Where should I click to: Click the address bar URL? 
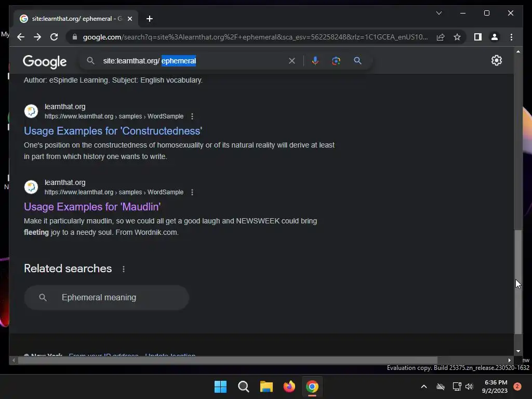(255, 37)
